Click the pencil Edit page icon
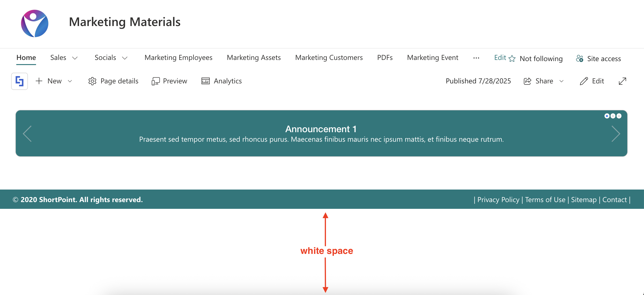The width and height of the screenshot is (644, 295). click(x=584, y=81)
